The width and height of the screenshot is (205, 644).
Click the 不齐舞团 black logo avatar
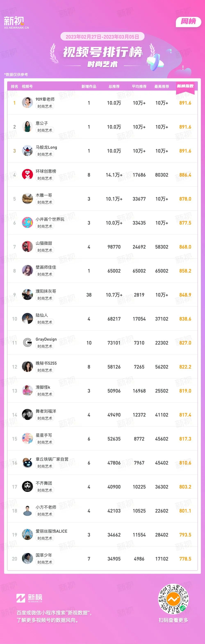coord(27,487)
